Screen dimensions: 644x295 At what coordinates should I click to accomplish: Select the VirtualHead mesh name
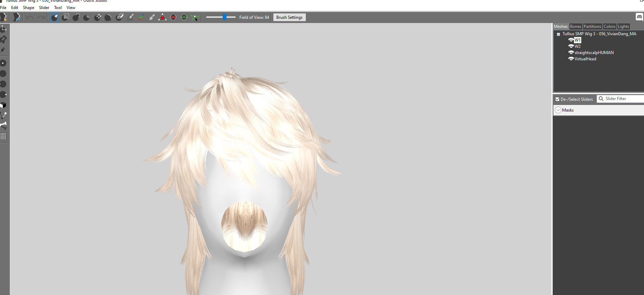(x=585, y=59)
